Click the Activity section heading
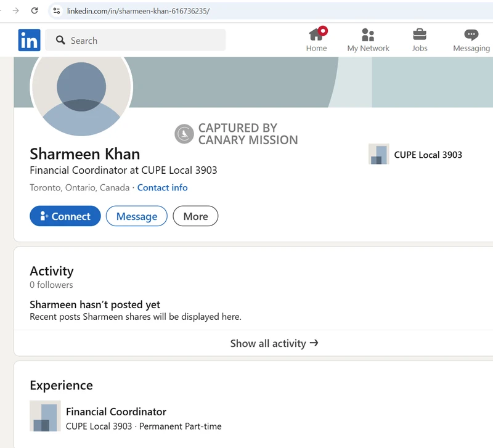Viewport: 493px width, 448px height. (52, 271)
